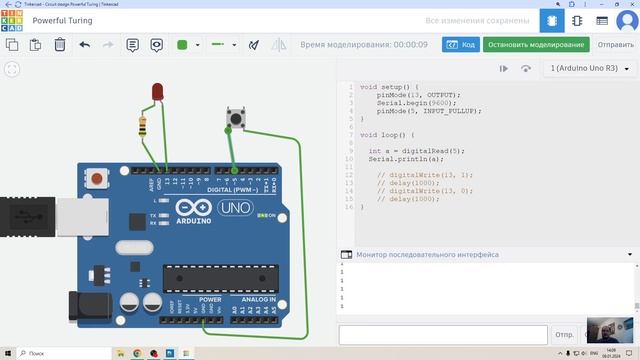The image size is (640, 360).
Task: Click the 'void loop() {' line
Action: click(387, 135)
